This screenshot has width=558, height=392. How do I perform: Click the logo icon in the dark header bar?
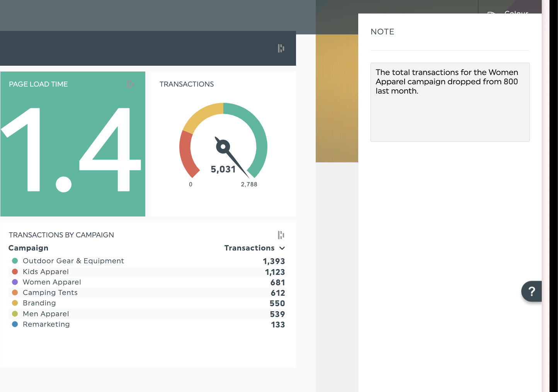pyautogui.click(x=281, y=48)
